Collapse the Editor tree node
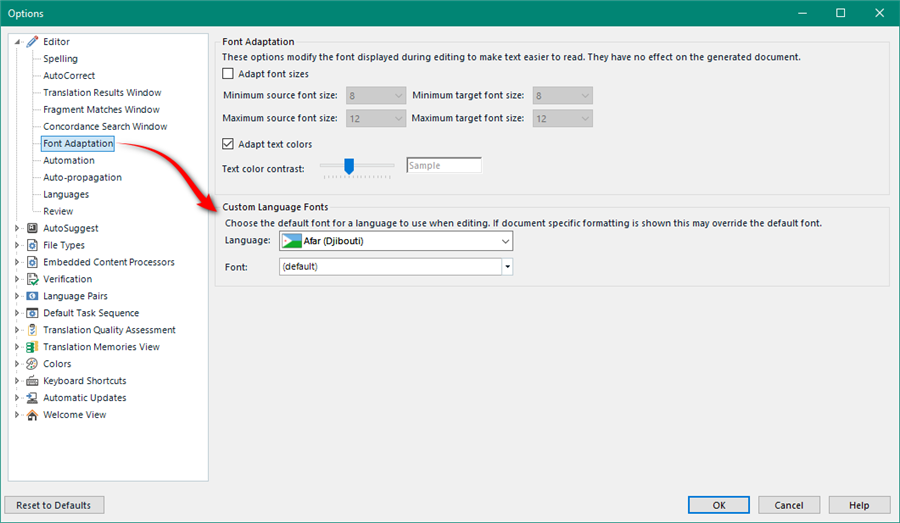Screen dimensions: 900x523 (17, 42)
